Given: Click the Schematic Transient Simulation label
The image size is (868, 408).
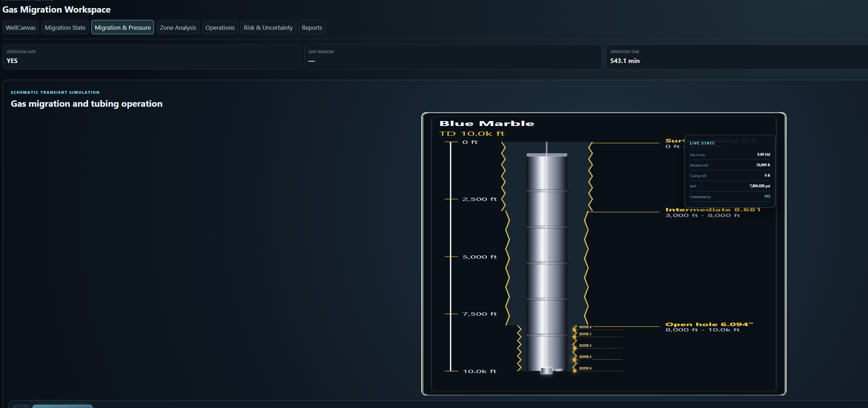Looking at the screenshot, I should tap(55, 92).
